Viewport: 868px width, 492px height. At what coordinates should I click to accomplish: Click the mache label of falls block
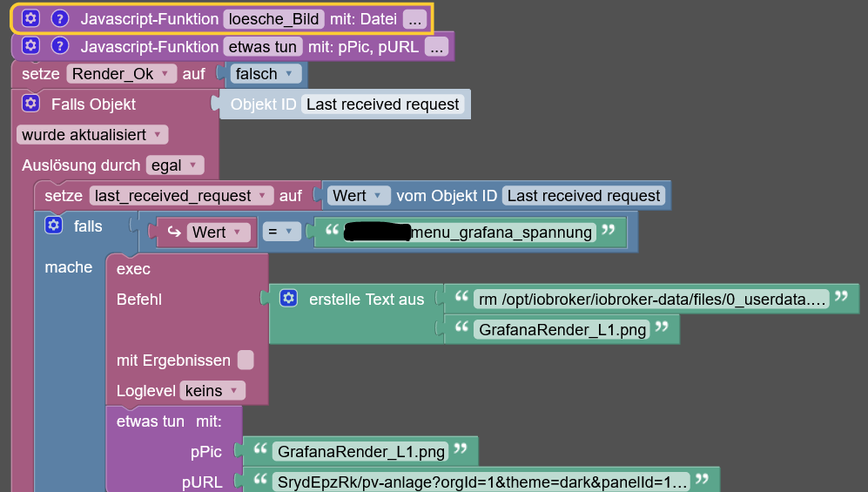coord(69,267)
